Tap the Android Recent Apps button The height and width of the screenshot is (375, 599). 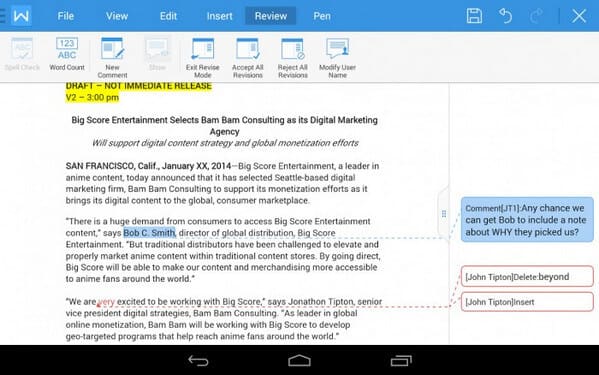(401, 360)
